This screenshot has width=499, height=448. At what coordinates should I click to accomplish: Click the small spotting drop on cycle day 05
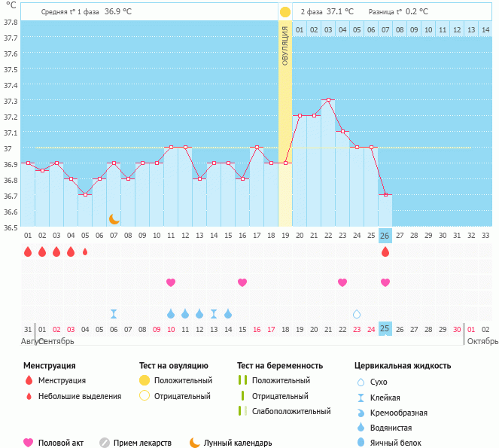pos(85,252)
